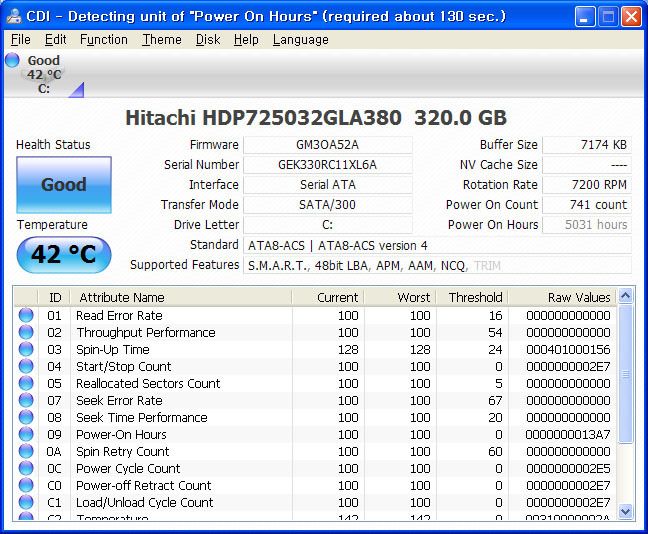Click the Threshold column header

(x=472, y=297)
